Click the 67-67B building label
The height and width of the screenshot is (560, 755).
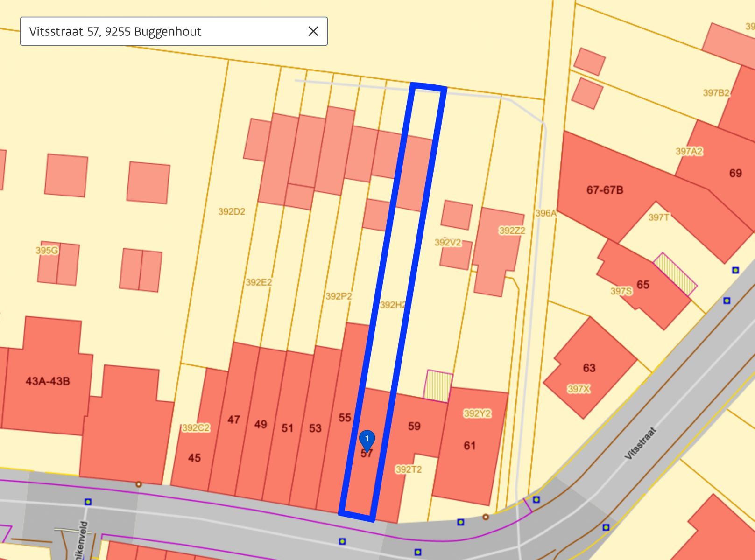point(605,190)
